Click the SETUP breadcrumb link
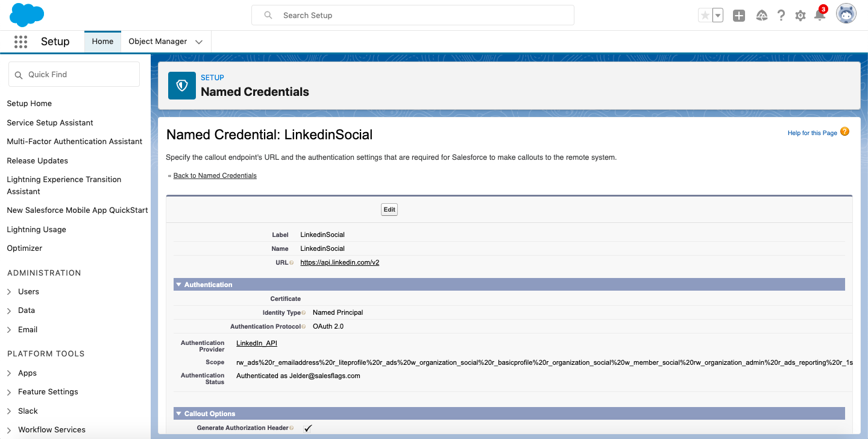868x439 pixels. click(x=212, y=78)
